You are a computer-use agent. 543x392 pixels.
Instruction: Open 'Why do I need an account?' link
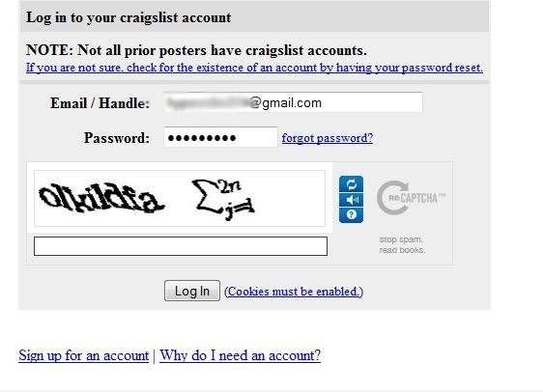pyautogui.click(x=240, y=355)
